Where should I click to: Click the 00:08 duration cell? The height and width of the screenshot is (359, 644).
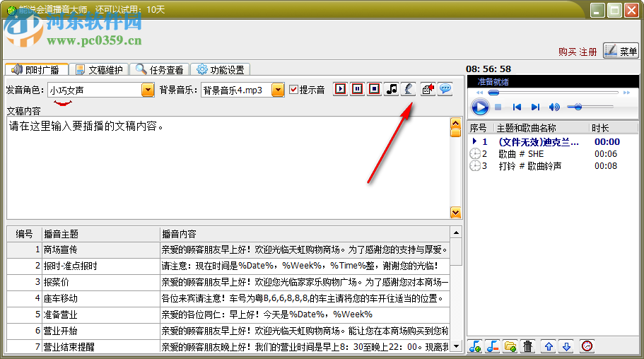click(x=606, y=166)
